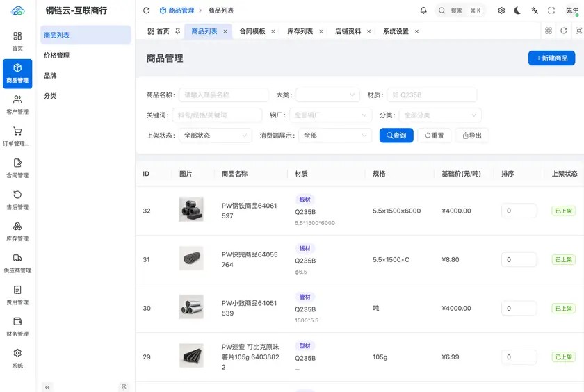The width and height of the screenshot is (584, 392).
Task: Click the pin icon next to 首页 tab
Action: 178,31
